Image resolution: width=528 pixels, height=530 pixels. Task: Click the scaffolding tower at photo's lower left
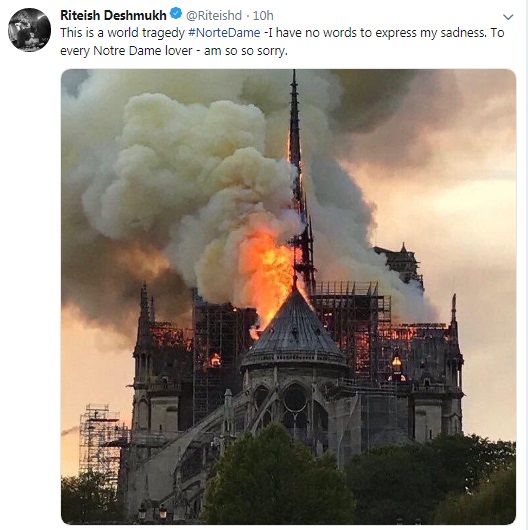[99, 439]
